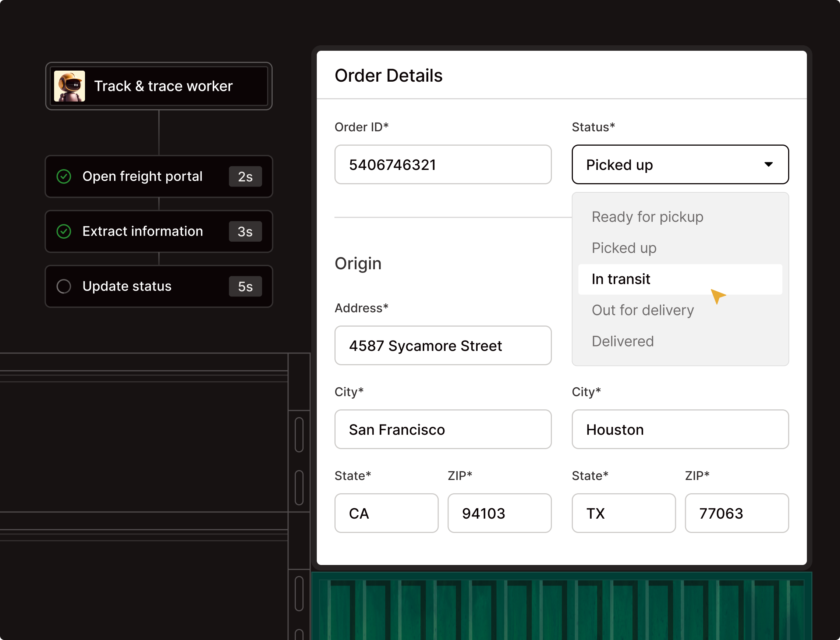Click the 3s duration badge
The height and width of the screenshot is (640, 840).
(245, 231)
